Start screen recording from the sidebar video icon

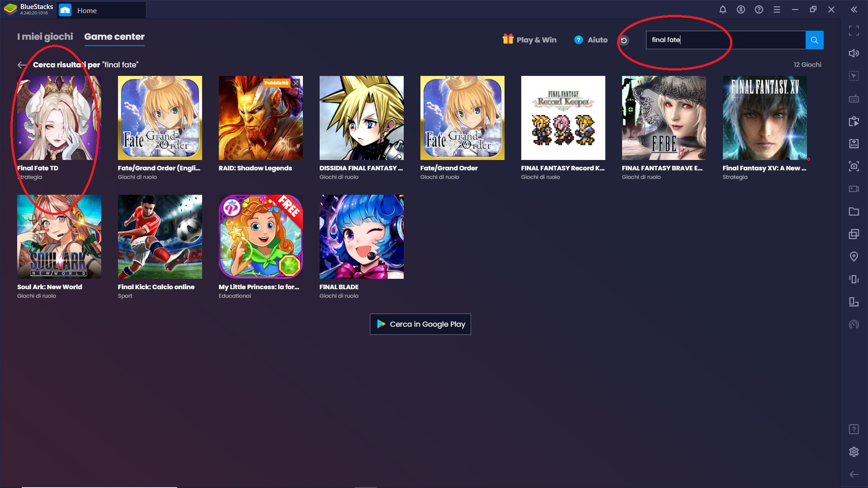[x=854, y=189]
